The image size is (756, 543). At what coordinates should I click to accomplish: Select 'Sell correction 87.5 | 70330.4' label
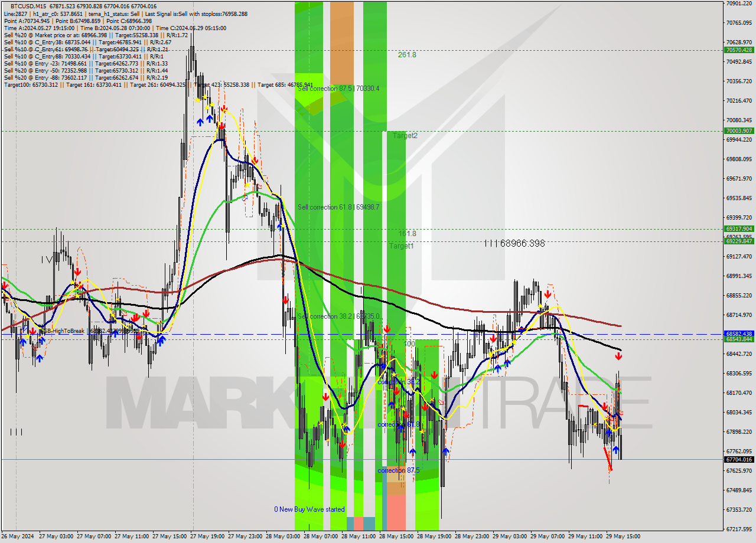click(338, 89)
